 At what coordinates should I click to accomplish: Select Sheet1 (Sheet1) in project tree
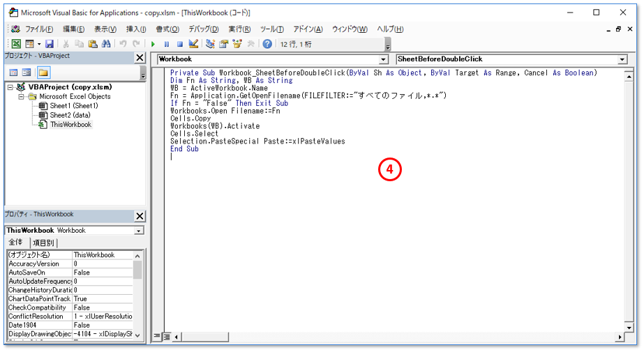tap(74, 106)
